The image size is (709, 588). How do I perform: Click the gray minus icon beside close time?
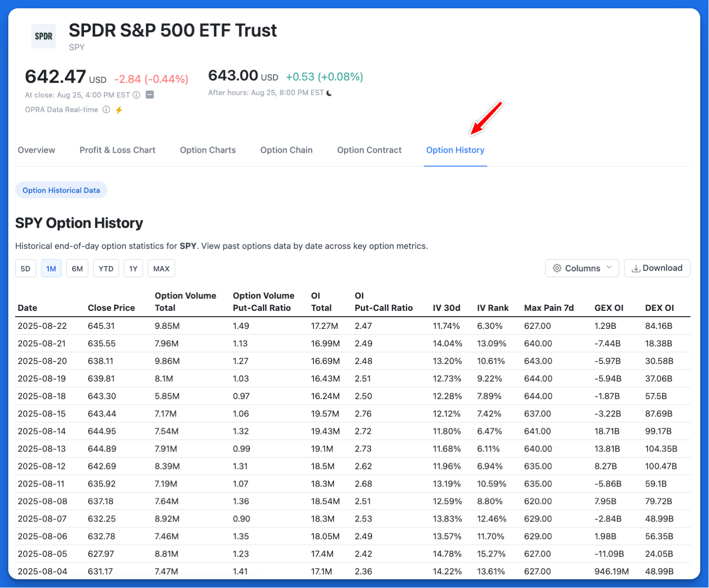(150, 95)
